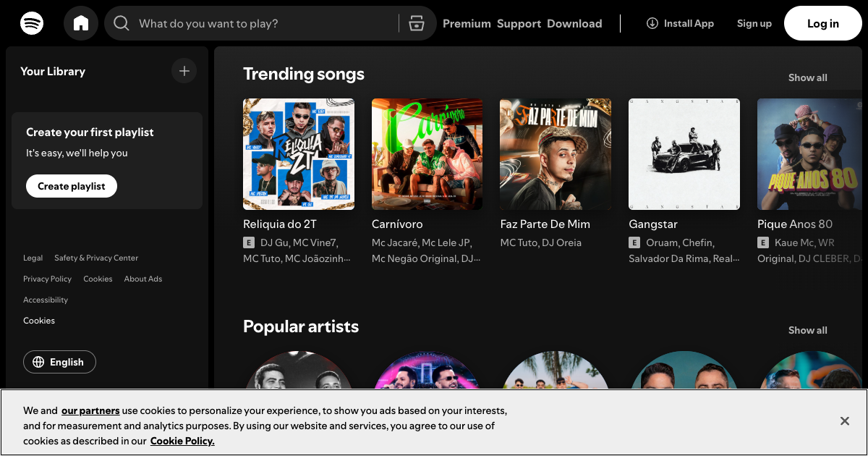Dismiss the cookie banner with X
Viewport: 868px width, 456px height.
pyautogui.click(x=844, y=421)
